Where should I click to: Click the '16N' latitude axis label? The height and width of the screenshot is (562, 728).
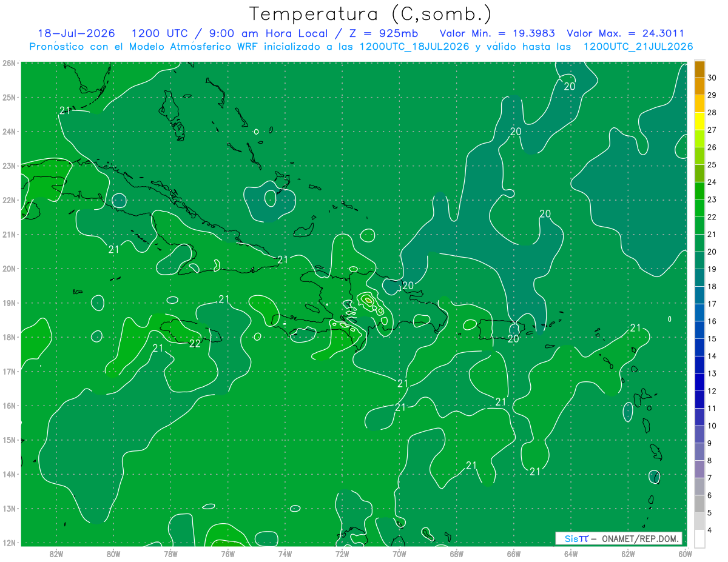pos(8,406)
